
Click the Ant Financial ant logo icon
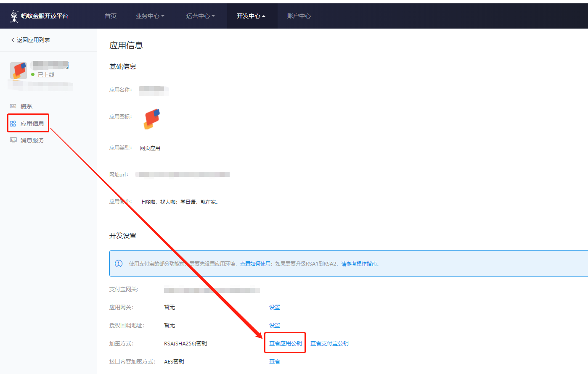(x=14, y=16)
